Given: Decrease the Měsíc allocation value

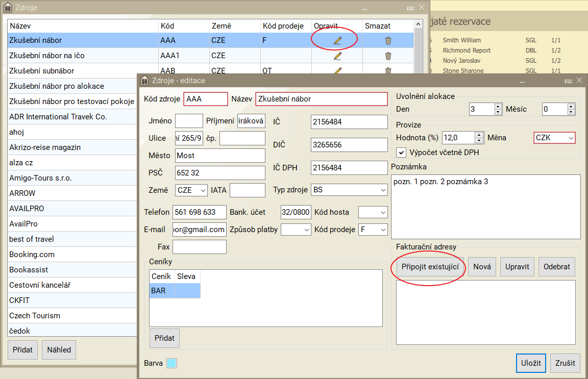Looking at the screenshot, I should pos(571,112).
